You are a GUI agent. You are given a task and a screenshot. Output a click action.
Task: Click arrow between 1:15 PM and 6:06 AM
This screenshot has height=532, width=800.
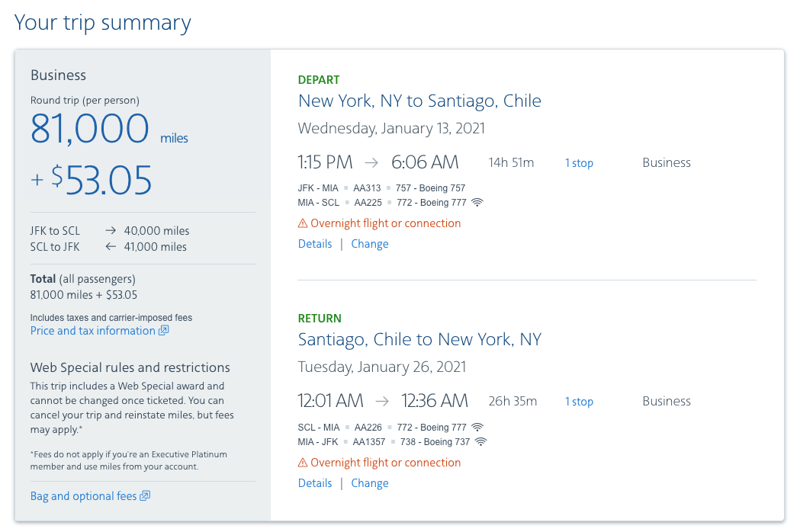[371, 162]
